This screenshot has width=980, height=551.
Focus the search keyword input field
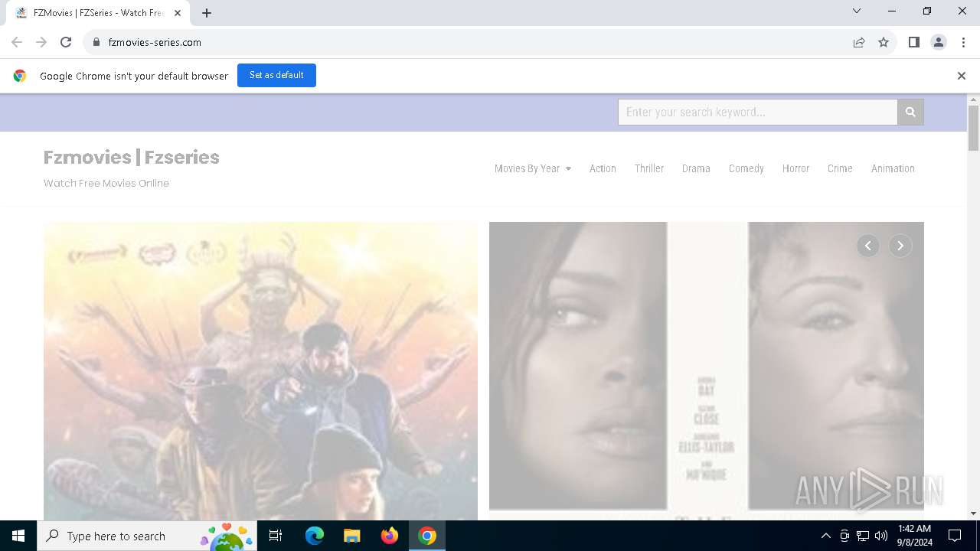pyautogui.click(x=757, y=112)
